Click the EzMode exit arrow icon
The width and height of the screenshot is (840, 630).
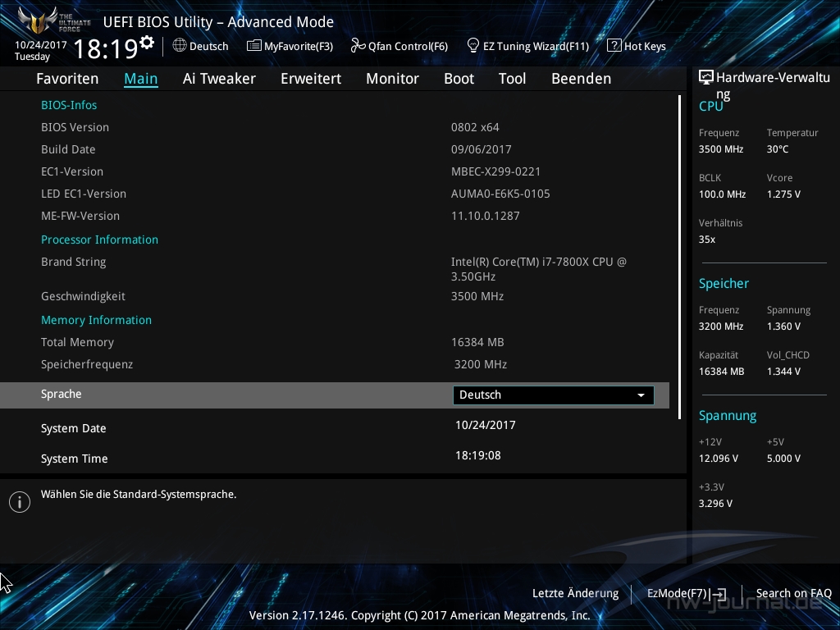[719, 594]
